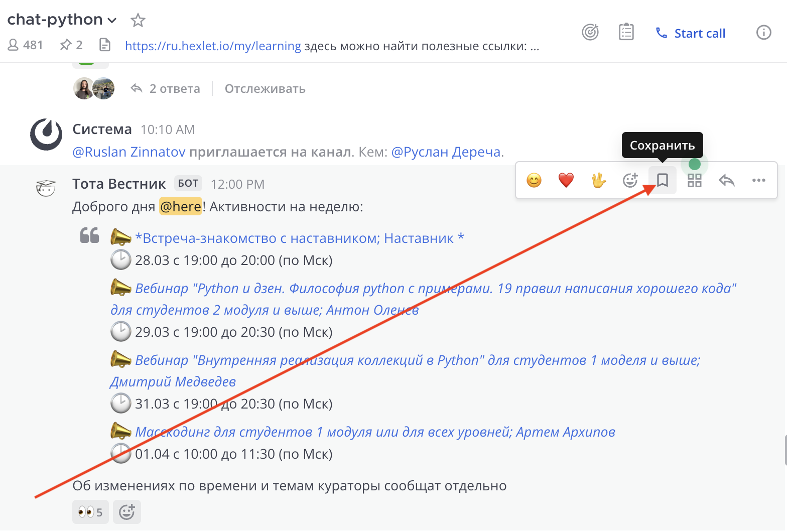Open the channel info panel icon

pyautogui.click(x=763, y=33)
